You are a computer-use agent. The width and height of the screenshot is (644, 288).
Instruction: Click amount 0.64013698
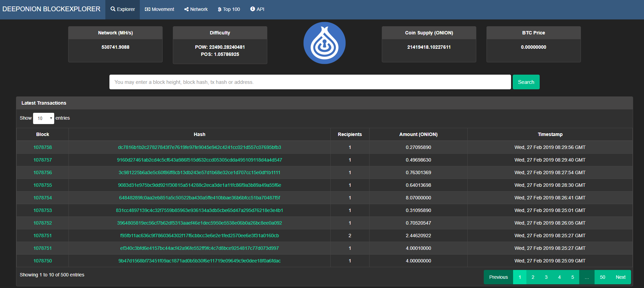click(418, 185)
